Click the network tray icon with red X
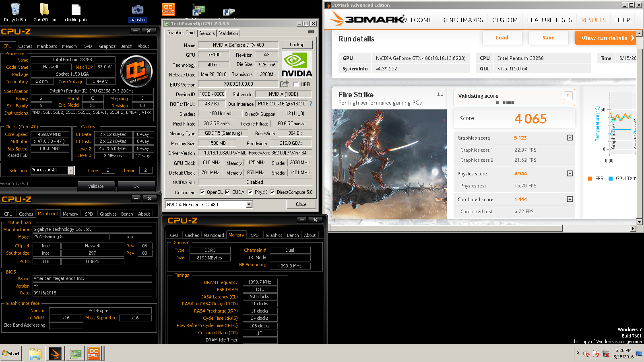The height and width of the screenshot is (362, 644). tap(606, 354)
